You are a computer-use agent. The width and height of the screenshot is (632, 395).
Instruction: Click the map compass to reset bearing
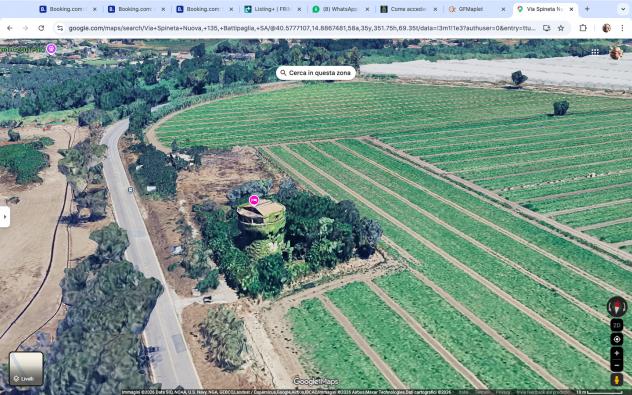pos(617,307)
